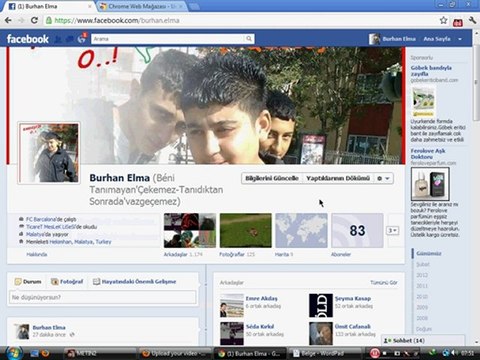
Task: Click the Bilgilerini Güncelle button
Action: 272,178
